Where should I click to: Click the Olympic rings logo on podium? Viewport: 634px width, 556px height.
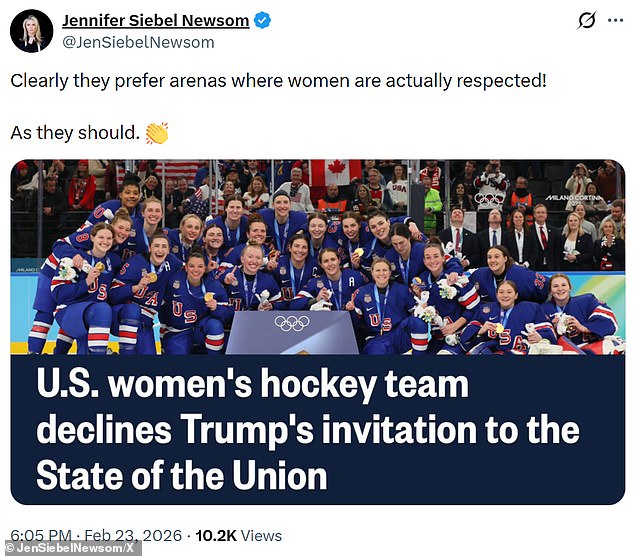click(291, 322)
